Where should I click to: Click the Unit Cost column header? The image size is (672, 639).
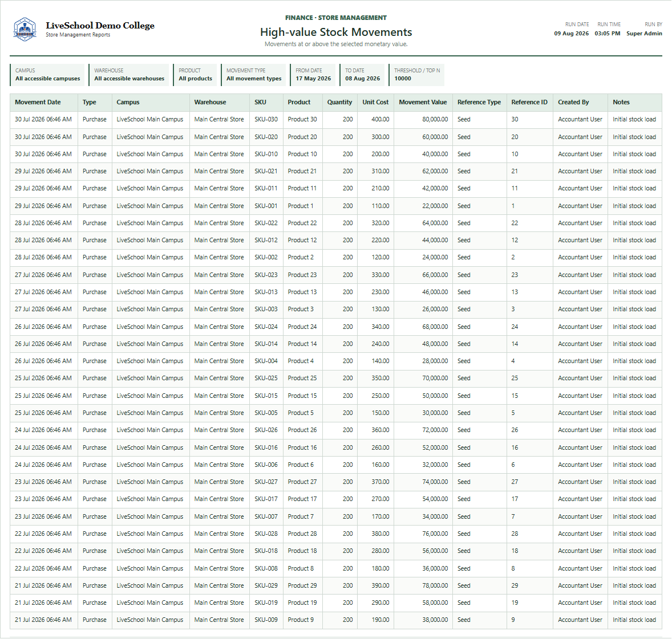[375, 103]
